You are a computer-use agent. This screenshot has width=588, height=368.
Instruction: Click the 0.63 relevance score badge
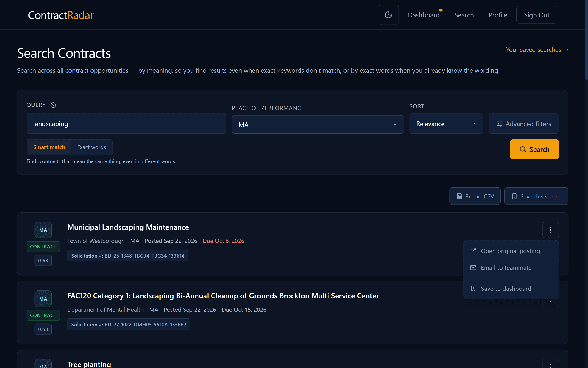[43, 260]
